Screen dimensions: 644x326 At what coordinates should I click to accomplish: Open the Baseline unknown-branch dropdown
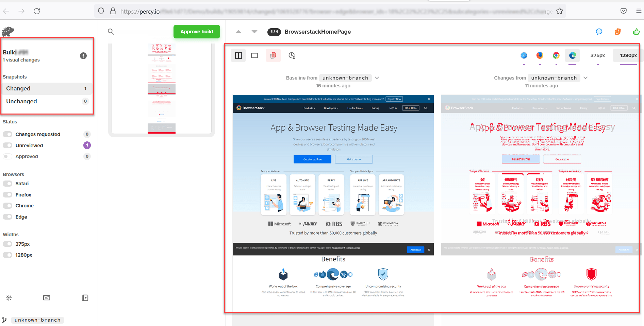tap(377, 78)
